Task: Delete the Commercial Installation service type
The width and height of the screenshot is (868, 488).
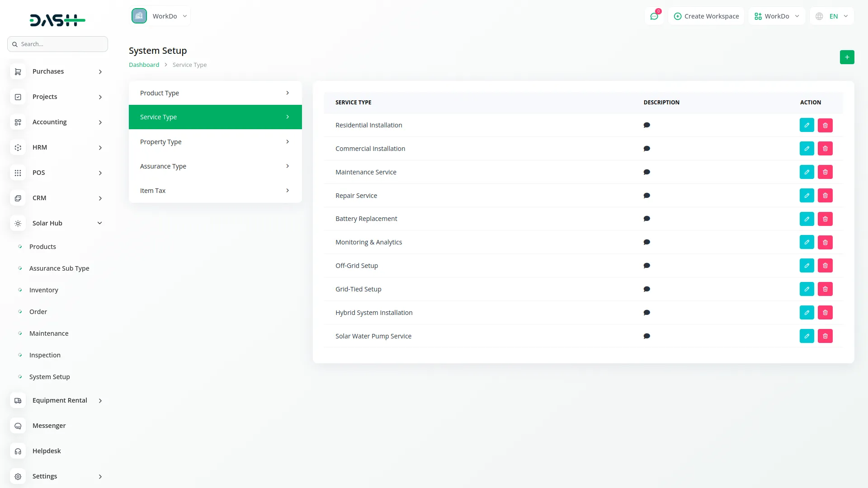Action: pos(825,149)
